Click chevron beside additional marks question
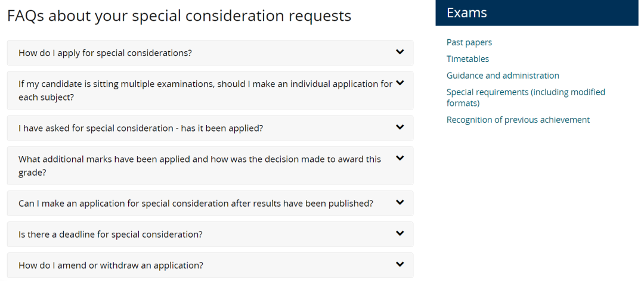This screenshot has height=281, width=644. 400,158
